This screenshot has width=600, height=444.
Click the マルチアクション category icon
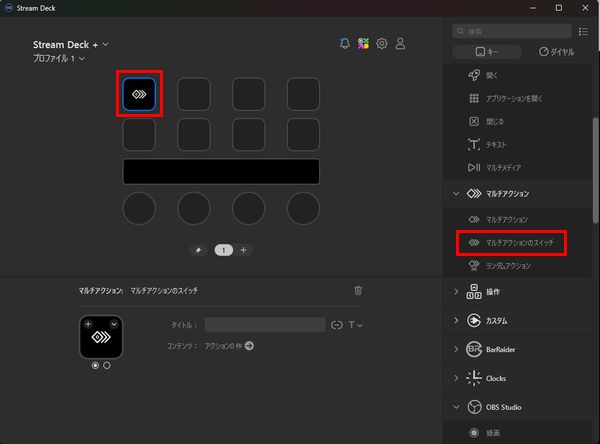474,194
